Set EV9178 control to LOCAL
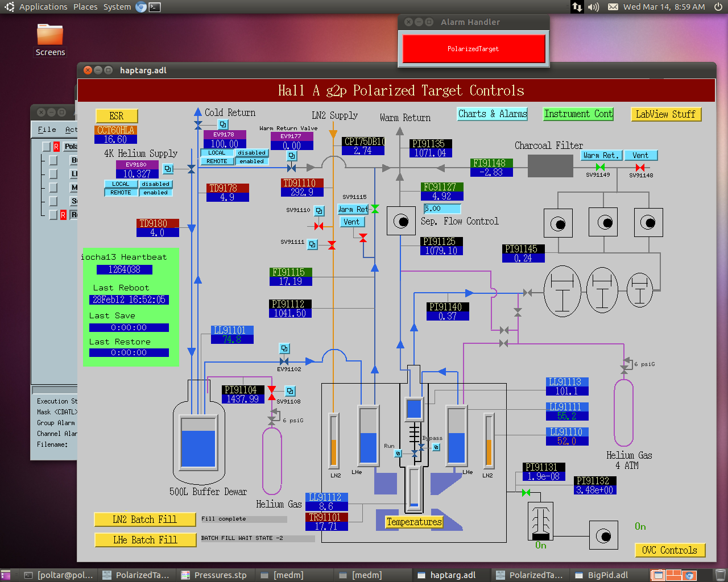Viewport: 728px width, 582px height. tap(217, 153)
